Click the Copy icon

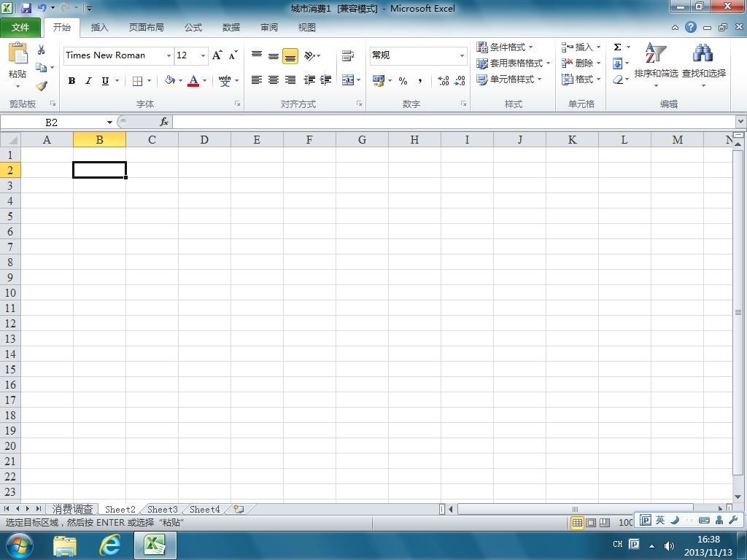[41, 68]
